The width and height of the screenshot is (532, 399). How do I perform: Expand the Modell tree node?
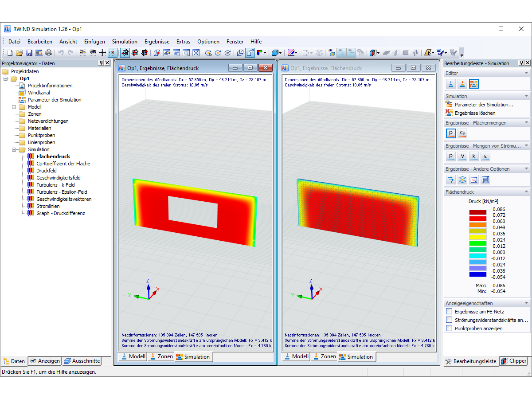pos(14,107)
